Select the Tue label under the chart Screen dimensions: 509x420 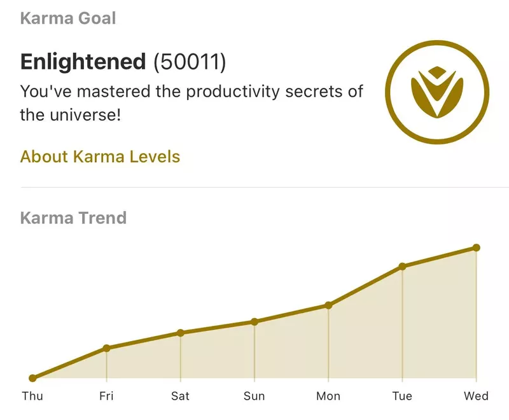click(402, 396)
